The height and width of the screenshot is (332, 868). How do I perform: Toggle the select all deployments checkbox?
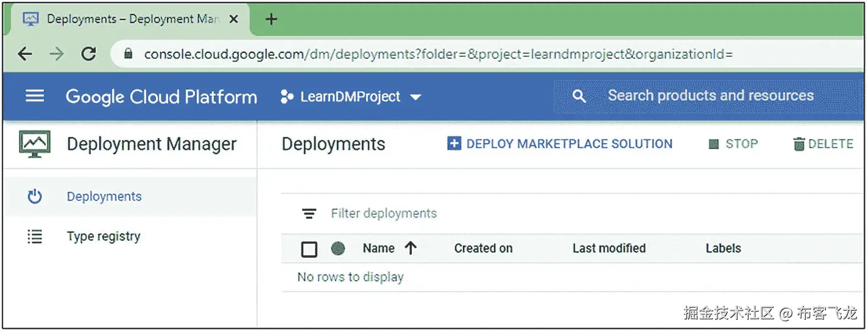click(309, 249)
